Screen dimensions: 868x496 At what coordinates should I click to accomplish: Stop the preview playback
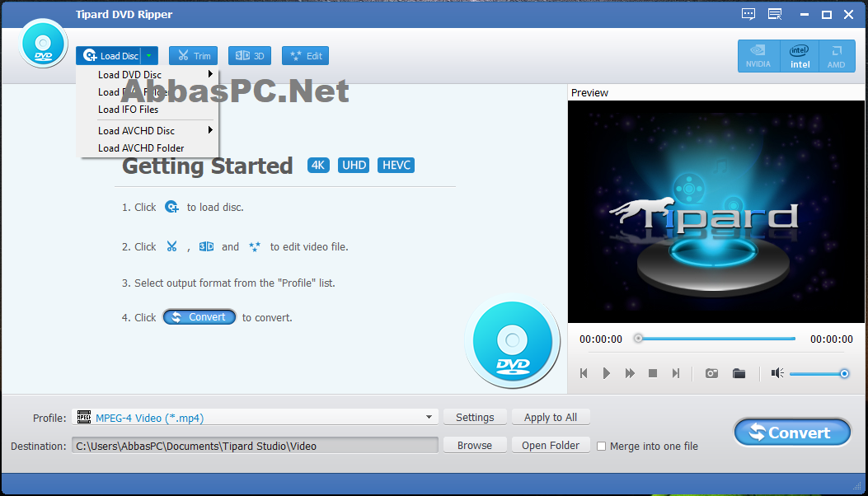(653, 374)
